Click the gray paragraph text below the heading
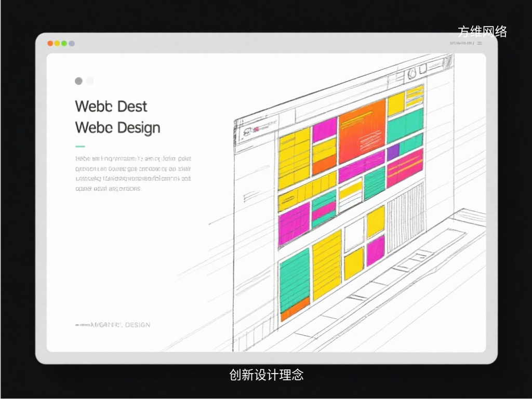This screenshot has width=532, height=399. (133, 174)
